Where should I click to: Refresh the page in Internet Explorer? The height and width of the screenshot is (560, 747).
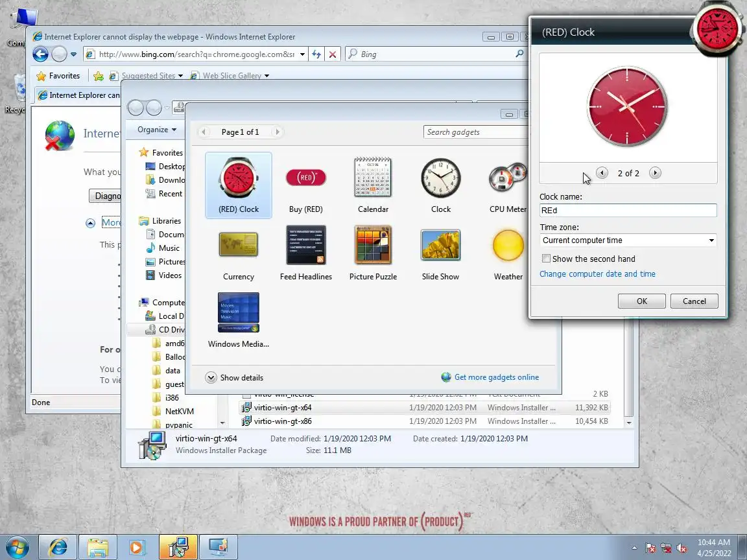tap(316, 54)
